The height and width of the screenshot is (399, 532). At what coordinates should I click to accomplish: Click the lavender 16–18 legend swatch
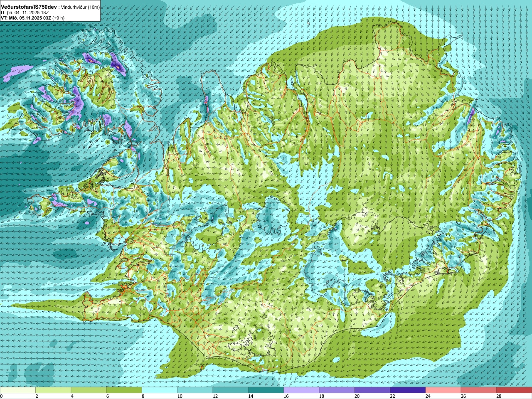pyautogui.click(x=301, y=390)
